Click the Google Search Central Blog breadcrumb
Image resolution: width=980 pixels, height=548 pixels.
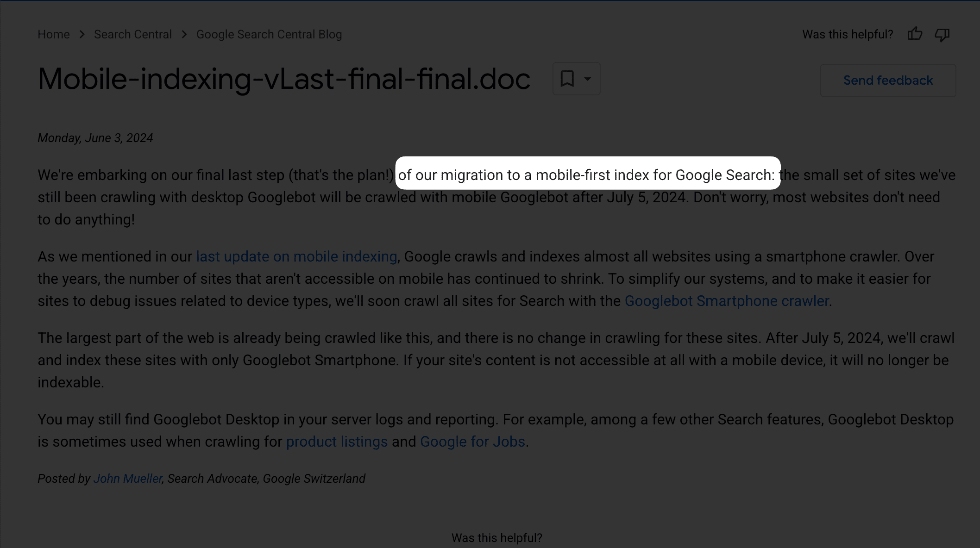coord(269,34)
